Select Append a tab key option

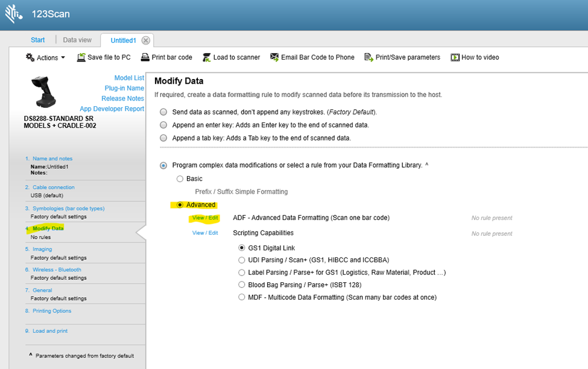tap(163, 138)
